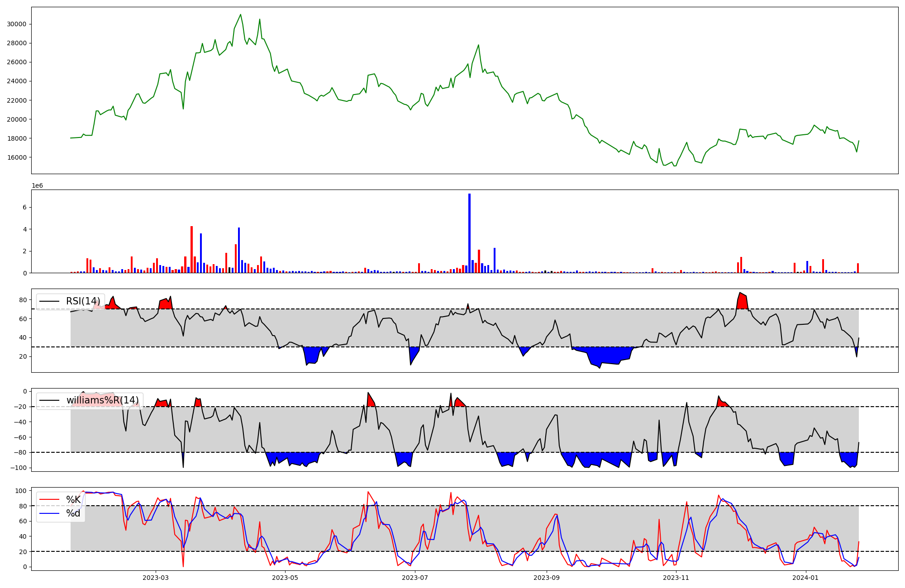Click the red %K legend line swatch
Image resolution: width=905 pixels, height=588 pixels.
click(x=49, y=499)
